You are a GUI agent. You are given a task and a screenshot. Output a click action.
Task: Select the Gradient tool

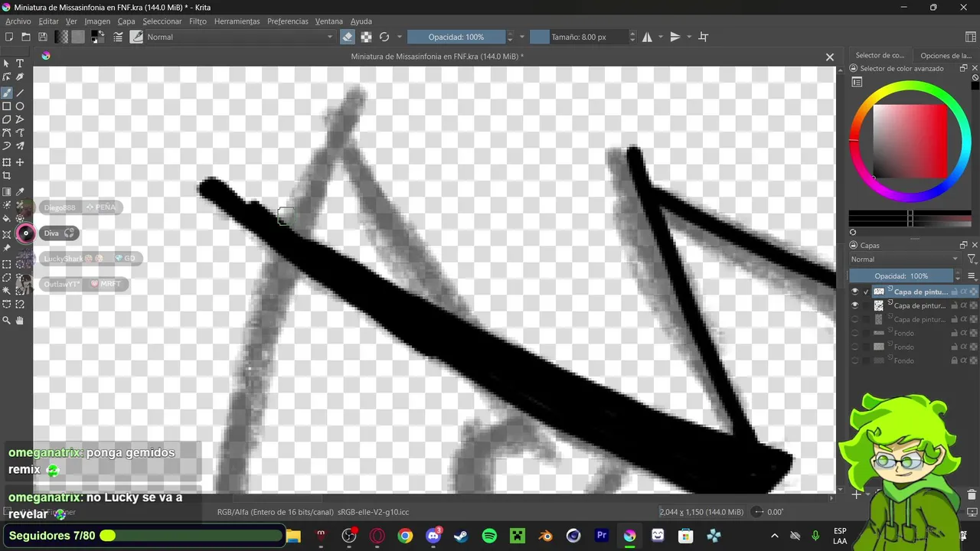(x=7, y=192)
